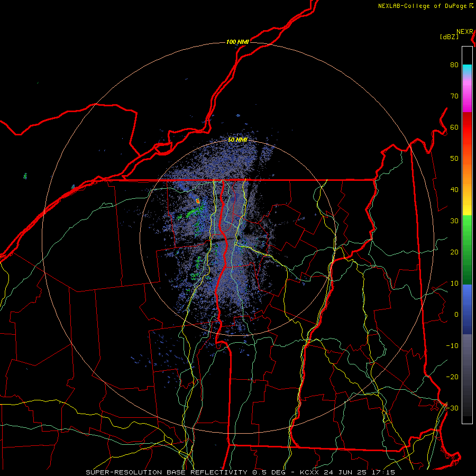Click the 0 value on dBZ scale
The image size is (476, 476).
pyautogui.click(x=456, y=315)
